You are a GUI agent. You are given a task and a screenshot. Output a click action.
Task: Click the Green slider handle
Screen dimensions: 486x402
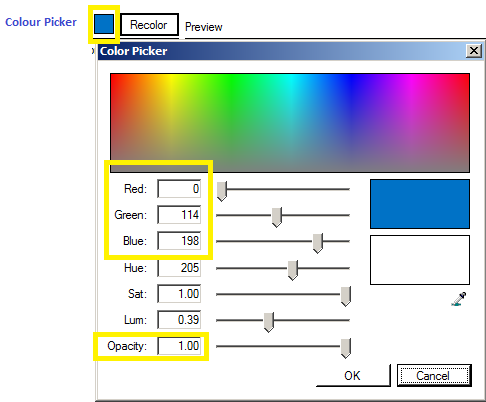(x=277, y=217)
